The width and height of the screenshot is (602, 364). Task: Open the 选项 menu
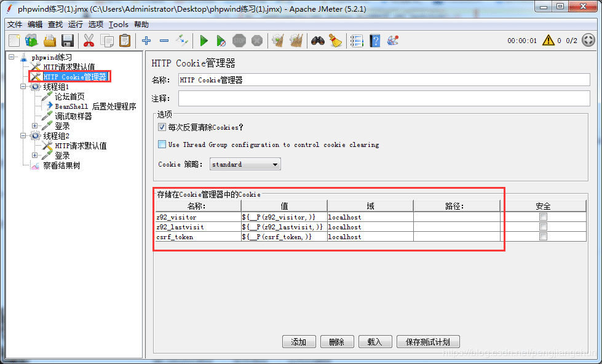coord(95,25)
